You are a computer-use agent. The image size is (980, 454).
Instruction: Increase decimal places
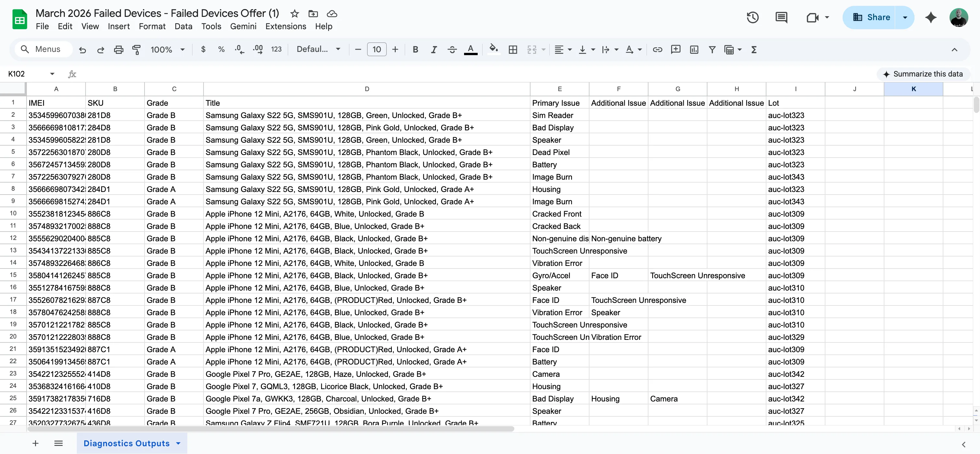pyautogui.click(x=258, y=50)
